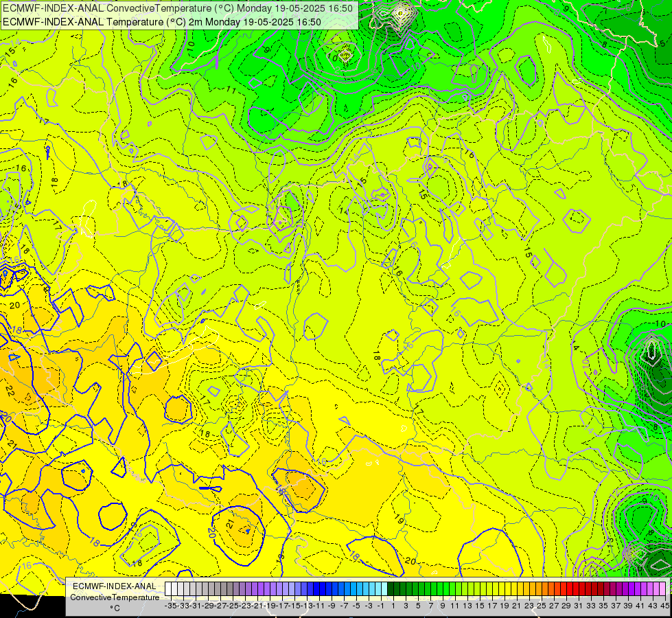Click the 45 value on the color scale
Image resolution: width=672 pixels, height=618 pixels.
point(664,606)
